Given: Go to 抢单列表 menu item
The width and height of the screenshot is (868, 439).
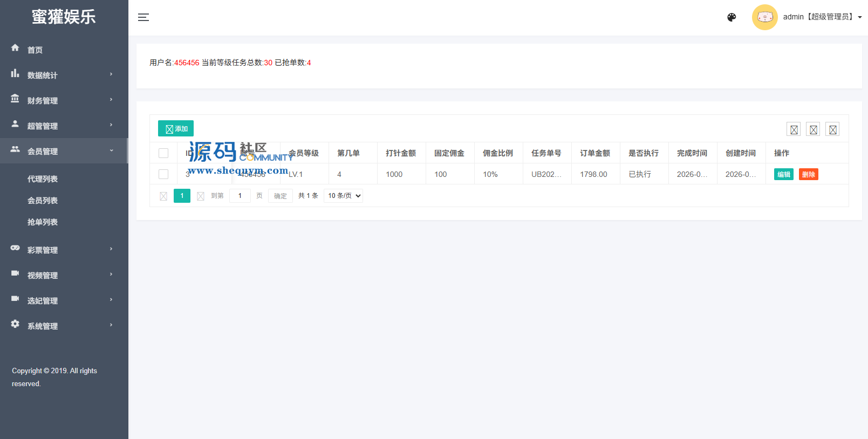Looking at the screenshot, I should 43,222.
